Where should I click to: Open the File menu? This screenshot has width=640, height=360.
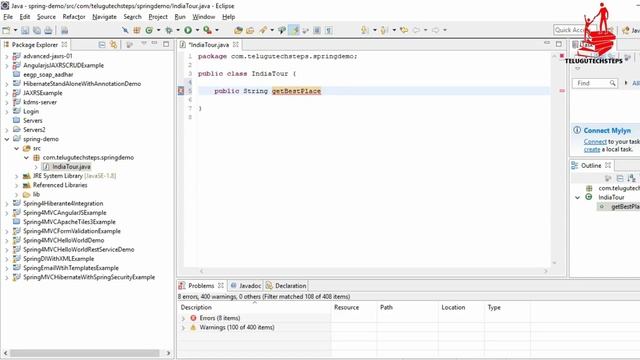click(8, 17)
